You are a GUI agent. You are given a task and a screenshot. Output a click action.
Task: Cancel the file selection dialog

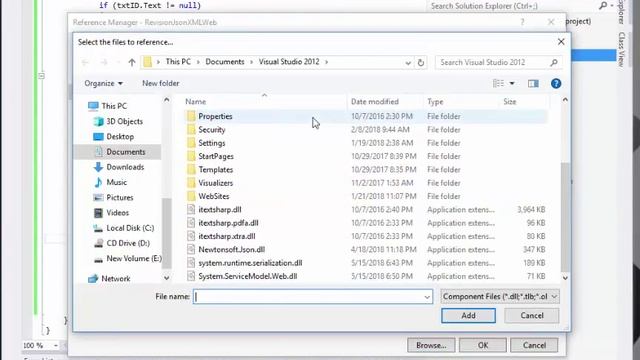[531, 316]
